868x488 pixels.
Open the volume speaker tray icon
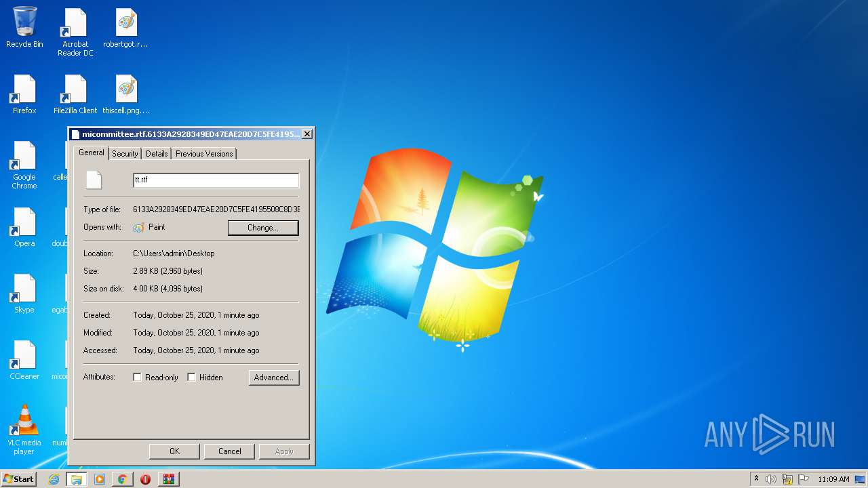click(x=771, y=479)
